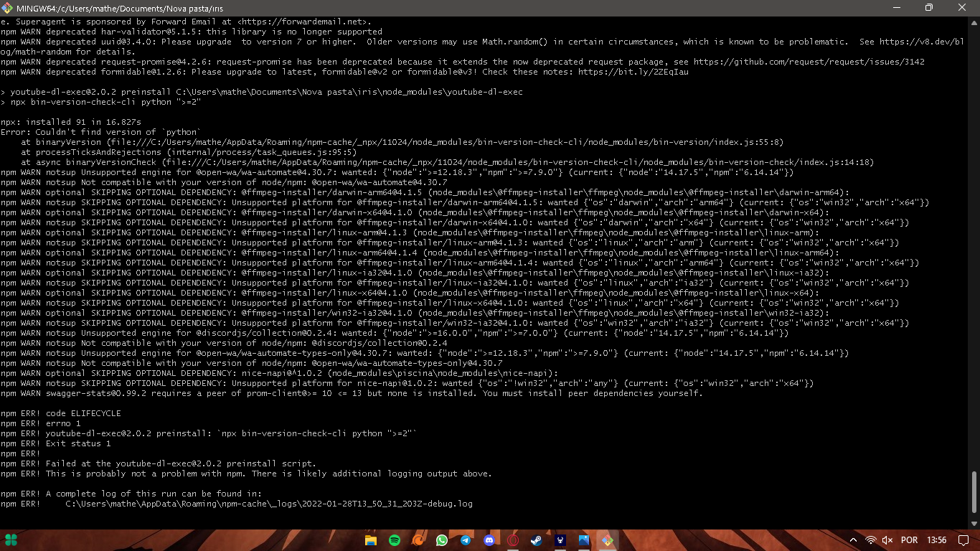Image resolution: width=980 pixels, height=551 pixels.
Task: Open the Action Center notification icon
Action: [x=964, y=540]
